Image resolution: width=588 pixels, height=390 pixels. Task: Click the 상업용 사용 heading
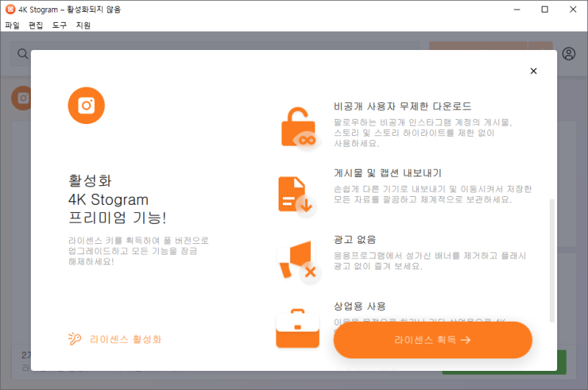click(359, 306)
